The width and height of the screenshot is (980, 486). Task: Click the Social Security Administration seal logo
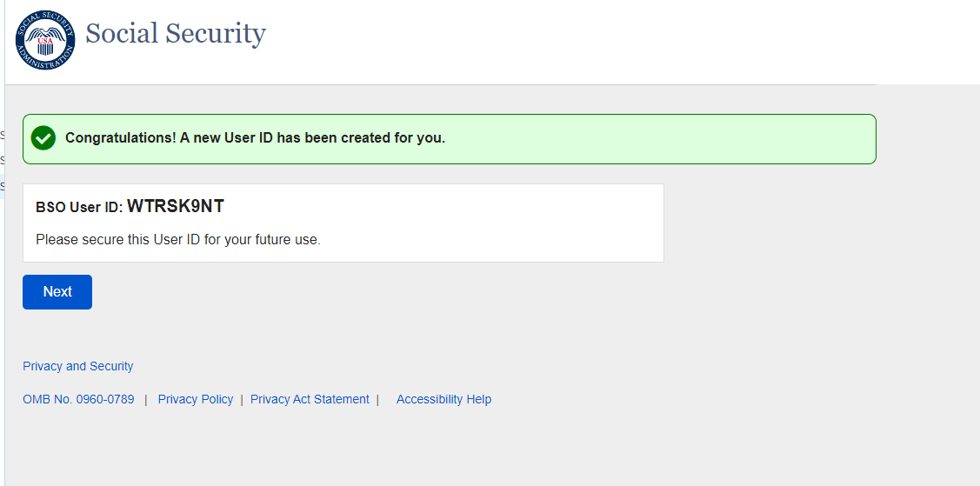click(45, 41)
